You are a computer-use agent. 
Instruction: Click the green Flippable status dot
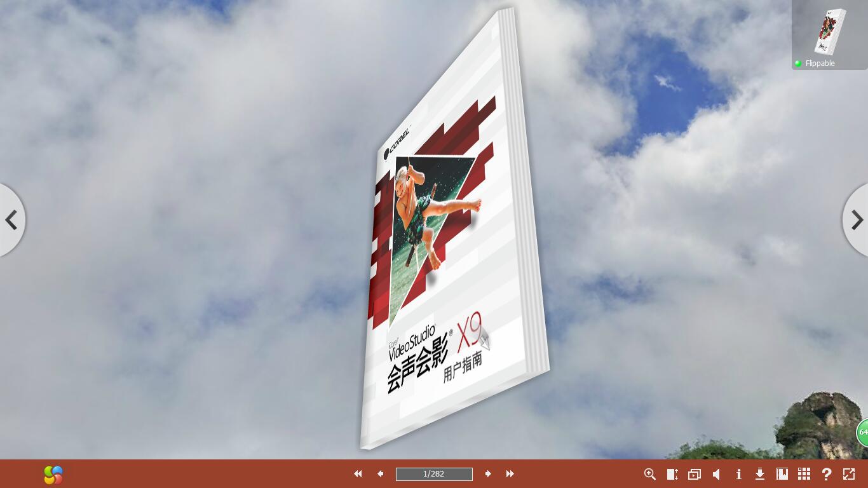[x=798, y=64]
